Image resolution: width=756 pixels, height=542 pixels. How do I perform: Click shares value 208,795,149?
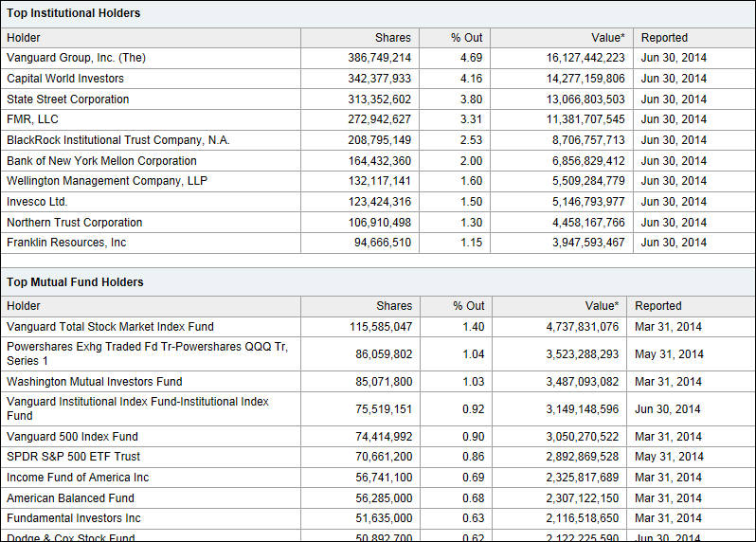(380, 140)
